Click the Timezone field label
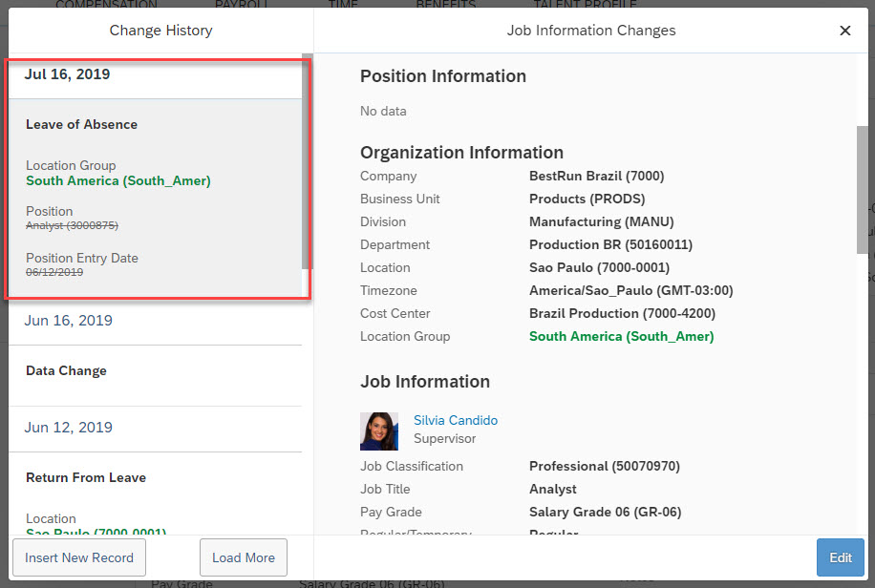This screenshot has width=875, height=588. pos(389,290)
